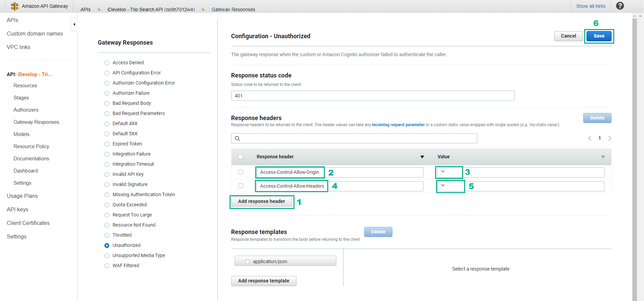Select the Throttled response
Viewport: 644px width, 301px height.
tap(107, 235)
